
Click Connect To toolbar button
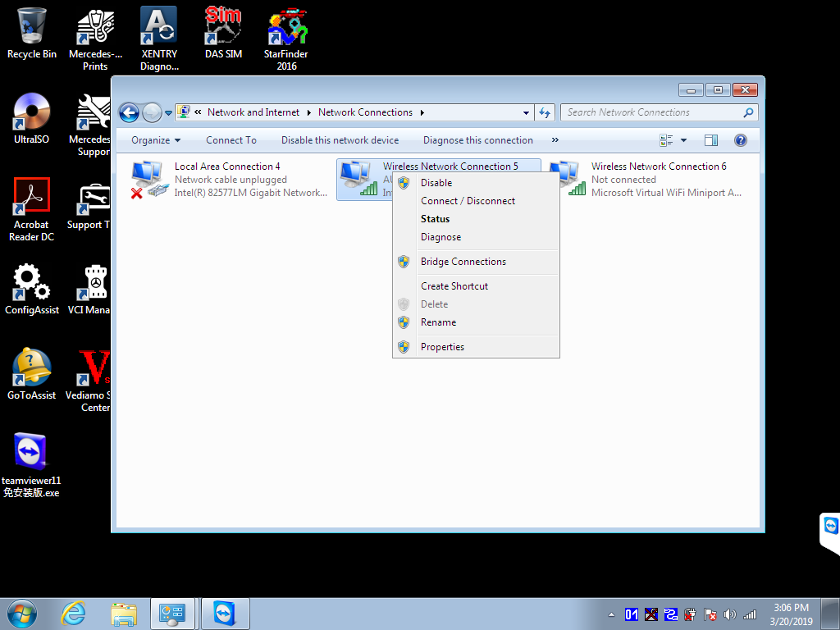point(231,140)
